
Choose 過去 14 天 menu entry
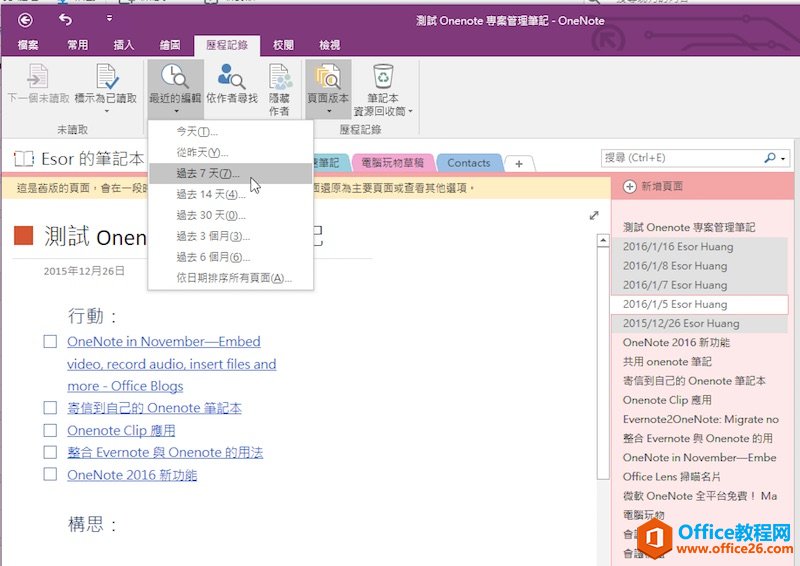231,194
